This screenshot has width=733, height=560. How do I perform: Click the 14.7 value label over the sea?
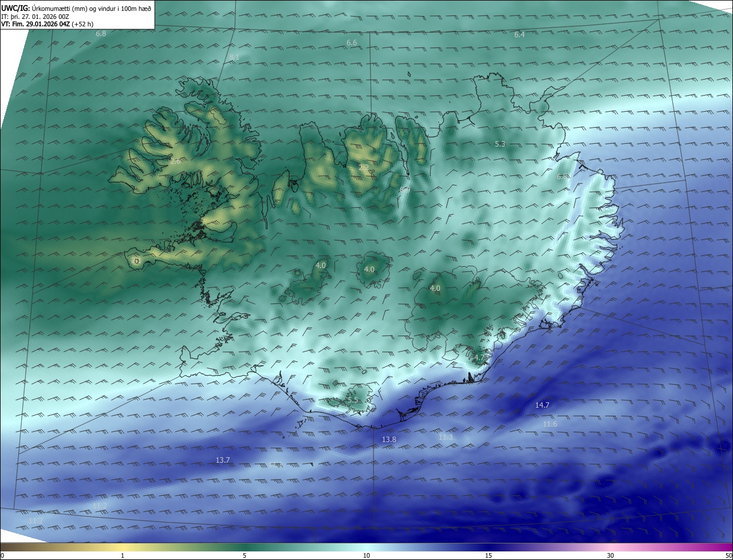pyautogui.click(x=542, y=405)
